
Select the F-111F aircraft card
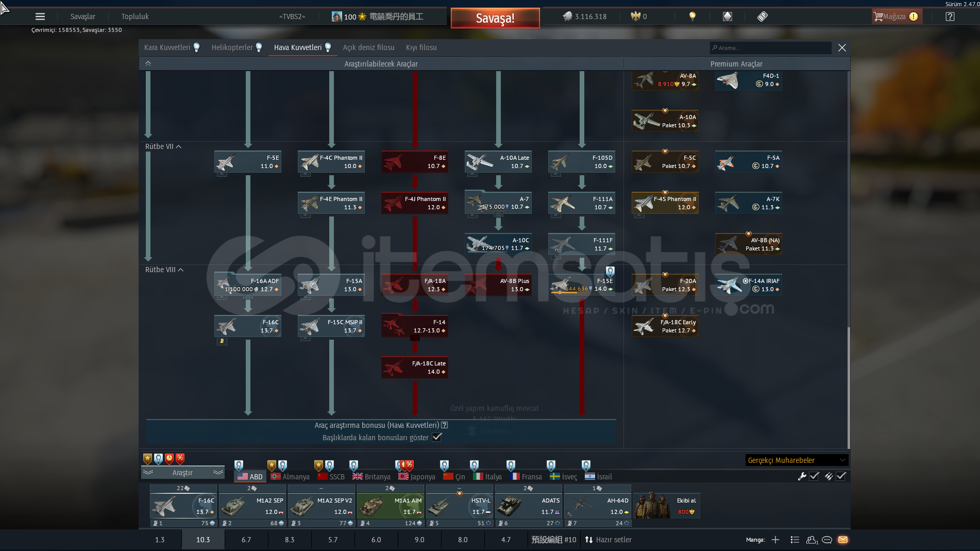click(x=582, y=244)
